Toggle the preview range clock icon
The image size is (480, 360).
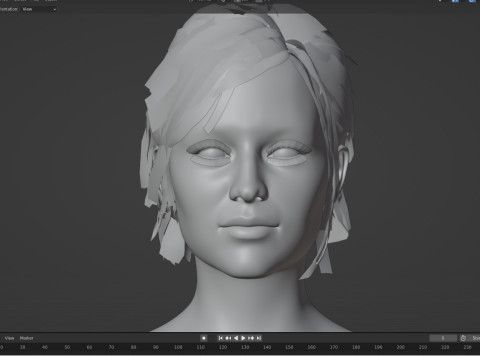tap(463, 338)
